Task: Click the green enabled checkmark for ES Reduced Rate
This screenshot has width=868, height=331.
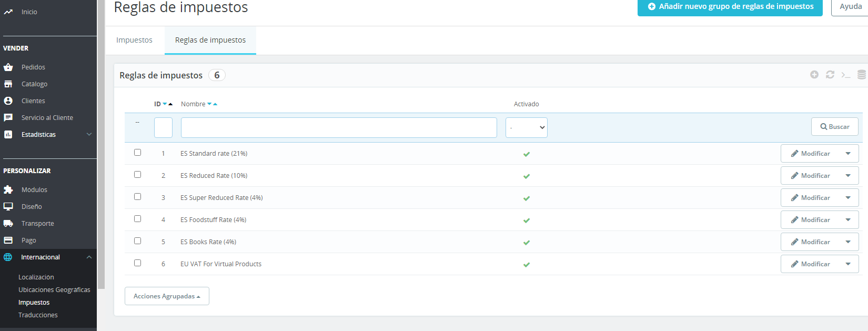Action: click(527, 176)
